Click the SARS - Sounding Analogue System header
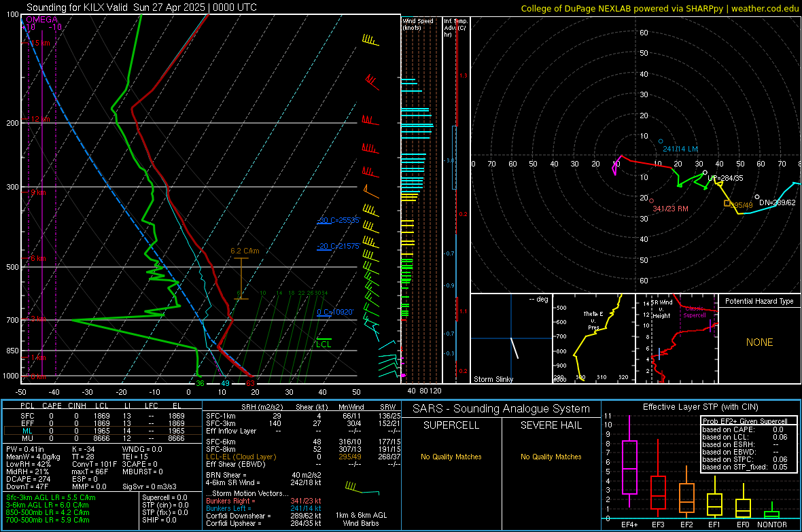802x532 pixels. 502,409
